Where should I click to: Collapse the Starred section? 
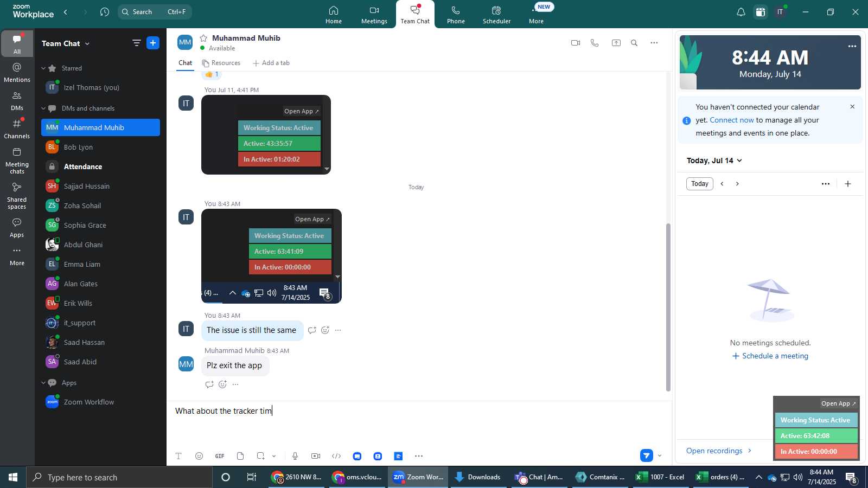(x=43, y=68)
